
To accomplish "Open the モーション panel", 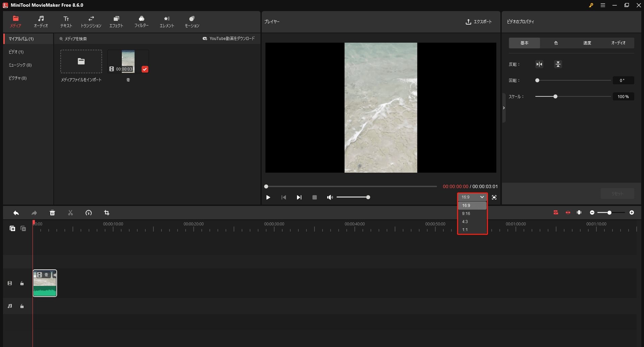I will pyautogui.click(x=191, y=21).
